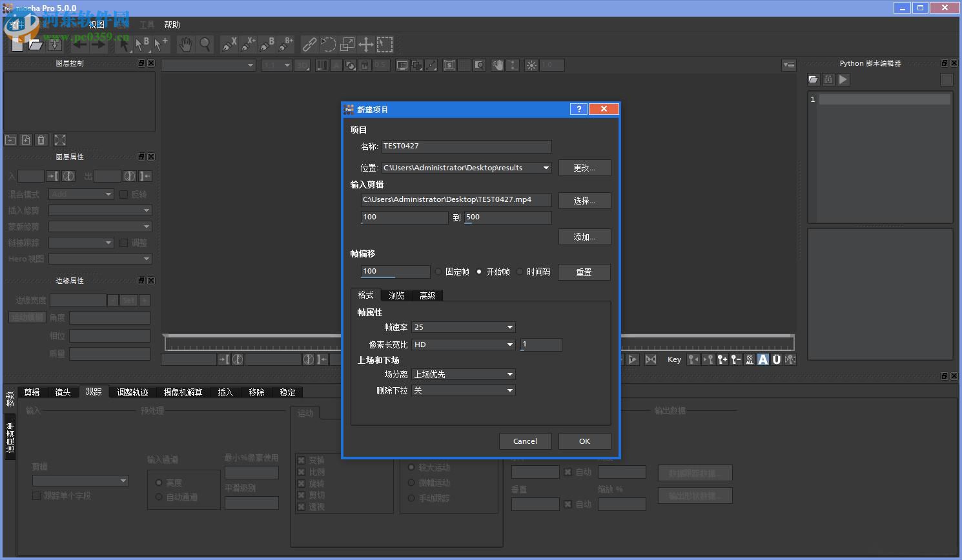Select the 开始帧 radio option
Viewport: 962px width, 560px height.
[x=479, y=272]
